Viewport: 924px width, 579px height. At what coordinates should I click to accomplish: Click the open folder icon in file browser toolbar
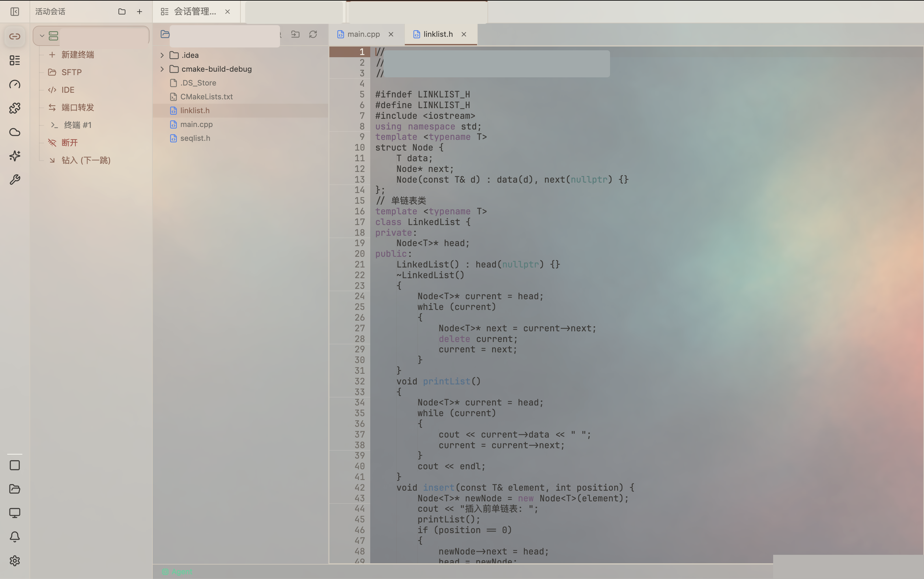pyautogui.click(x=165, y=34)
